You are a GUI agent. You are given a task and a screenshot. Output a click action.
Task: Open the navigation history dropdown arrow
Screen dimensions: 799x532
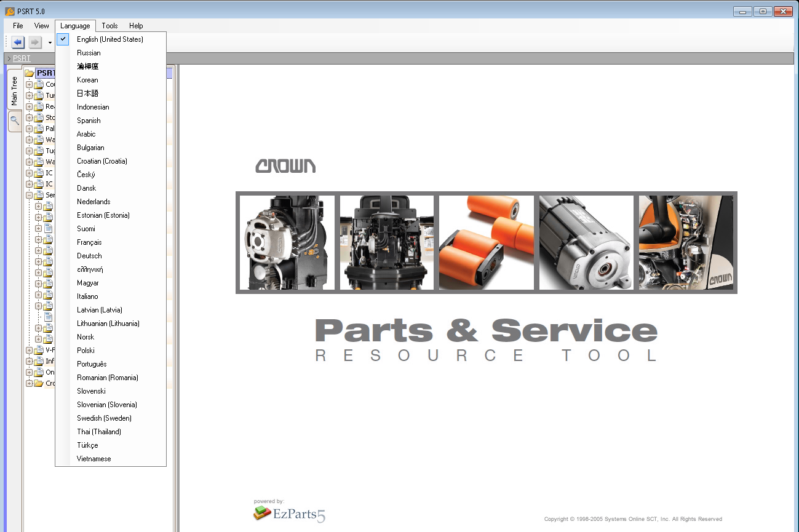coord(50,43)
